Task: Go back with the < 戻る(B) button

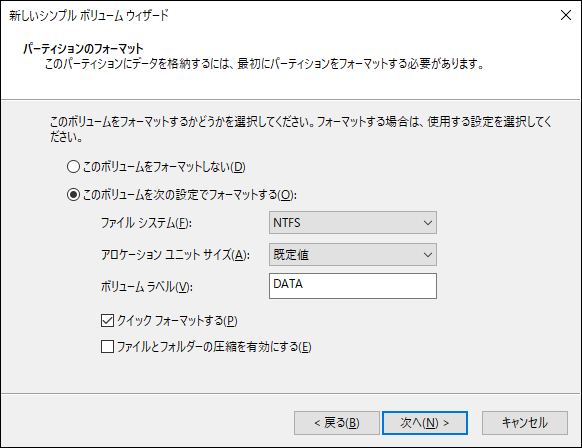Action: tap(337, 423)
